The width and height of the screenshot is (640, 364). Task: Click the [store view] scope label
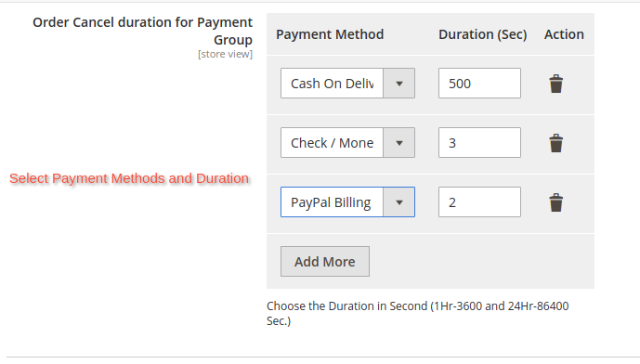click(226, 54)
